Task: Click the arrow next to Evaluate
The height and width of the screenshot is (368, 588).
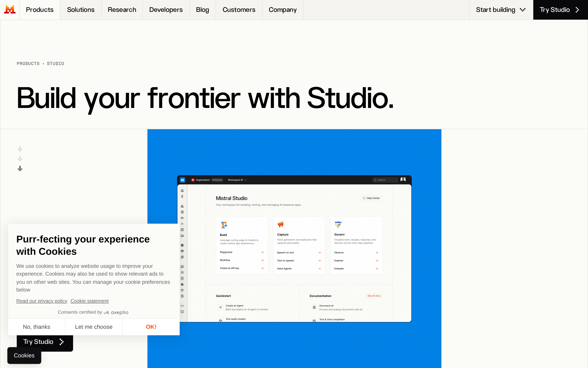Action: (x=377, y=269)
